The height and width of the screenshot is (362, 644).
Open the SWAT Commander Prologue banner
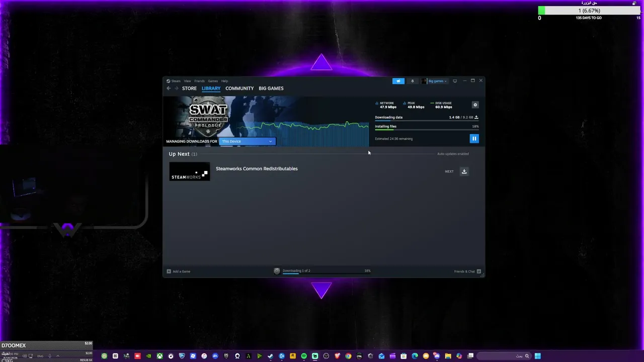(x=208, y=117)
